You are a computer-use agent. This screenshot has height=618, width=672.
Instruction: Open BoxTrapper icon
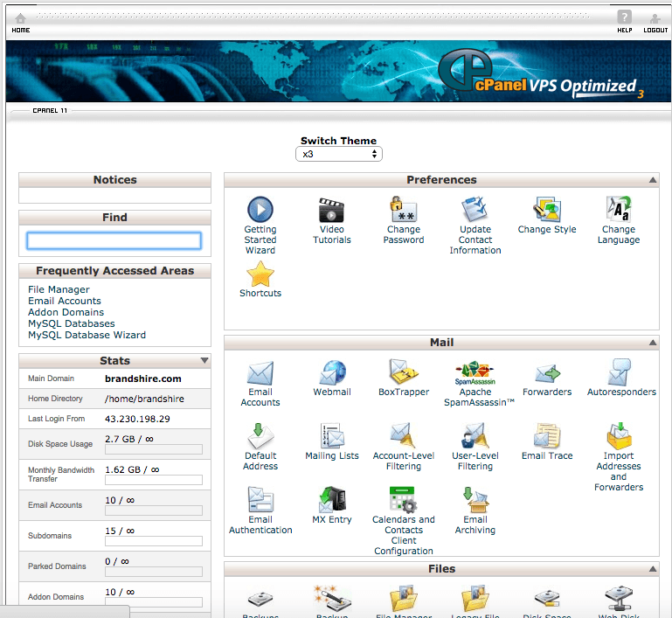point(403,371)
